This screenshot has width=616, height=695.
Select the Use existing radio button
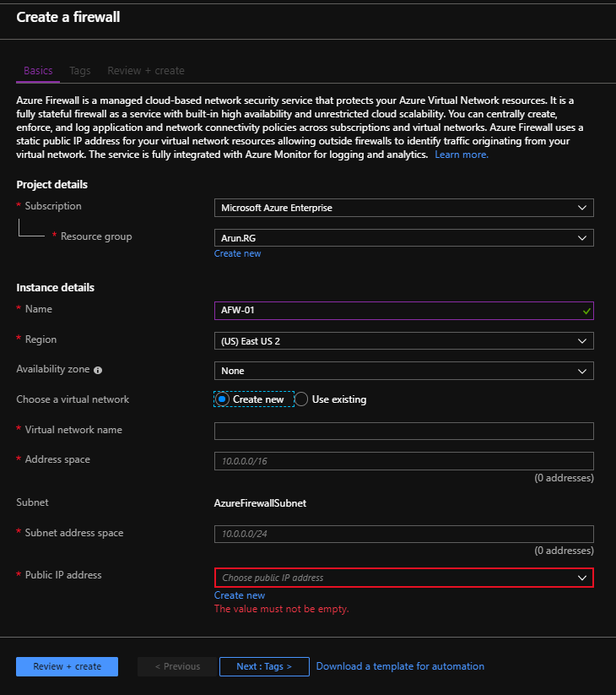coord(301,399)
